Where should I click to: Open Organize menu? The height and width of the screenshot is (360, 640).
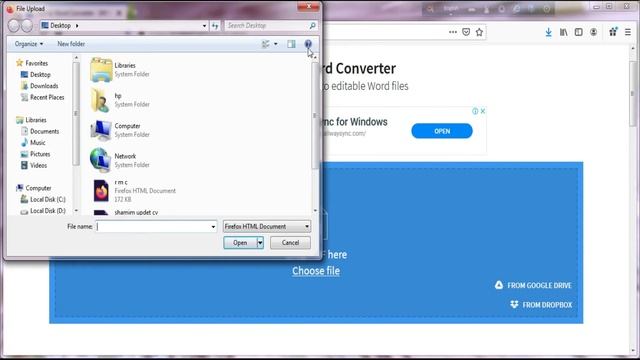point(29,44)
